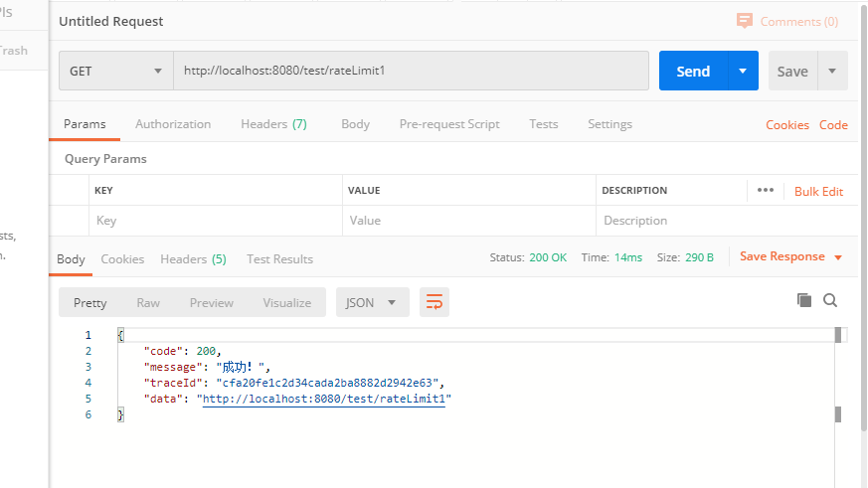Click the traceId value string
Screen dimensions: 868x488
click(327, 383)
